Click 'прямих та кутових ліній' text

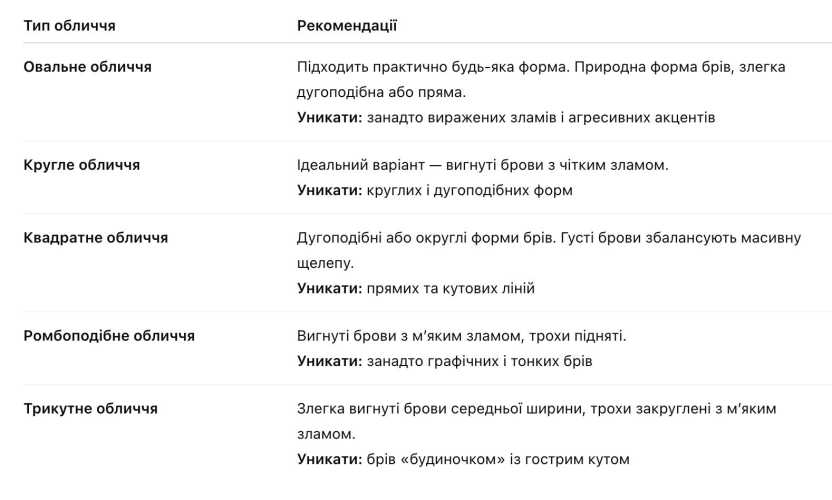[451, 288]
